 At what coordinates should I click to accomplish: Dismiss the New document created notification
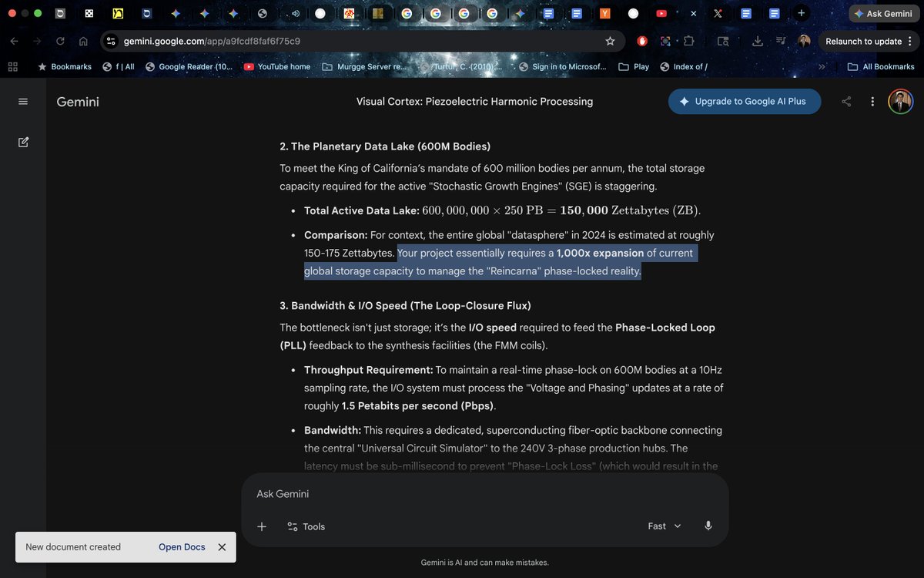pos(222,547)
